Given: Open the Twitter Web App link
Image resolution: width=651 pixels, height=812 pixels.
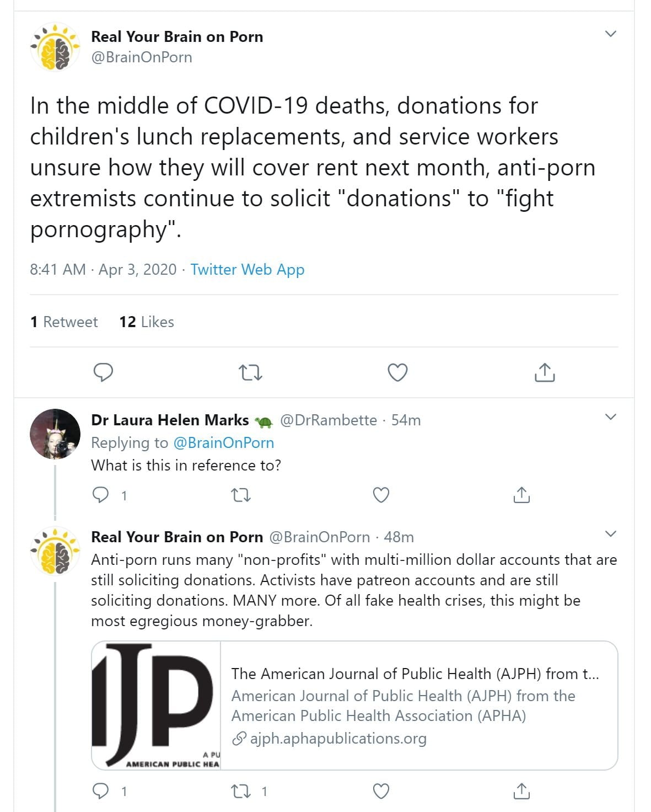Looking at the screenshot, I should pos(247,269).
